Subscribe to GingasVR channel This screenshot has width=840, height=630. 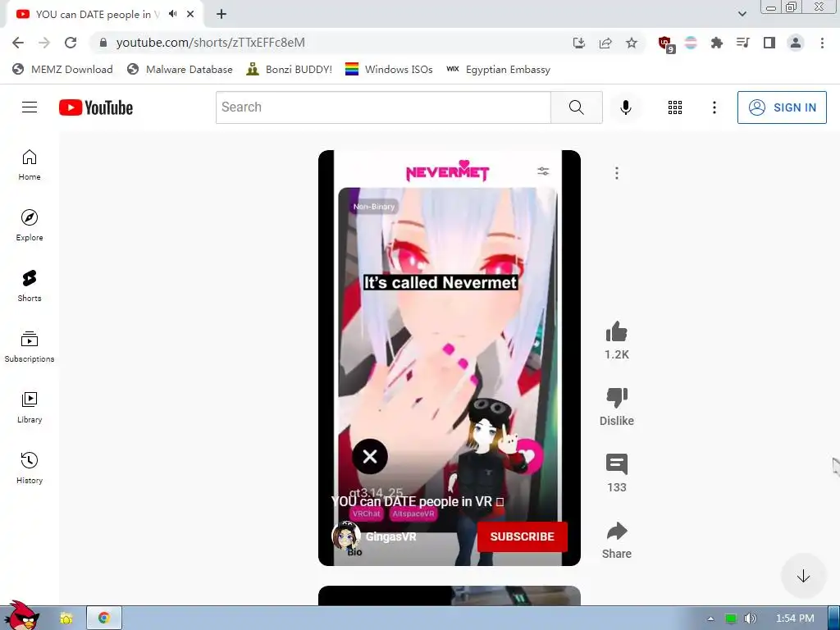(523, 536)
